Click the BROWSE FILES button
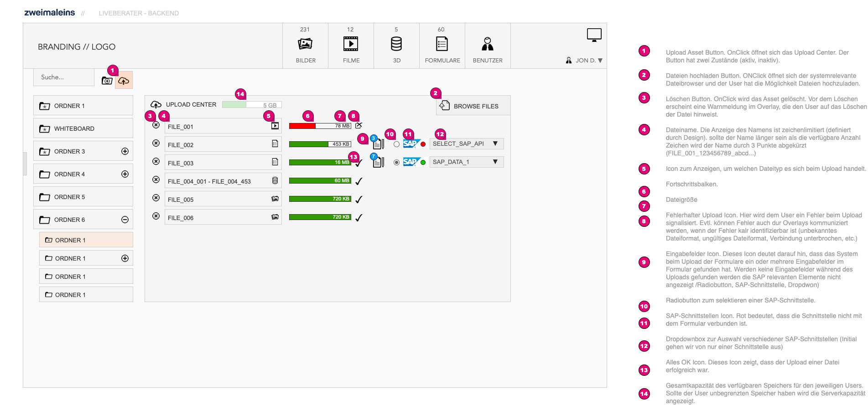This screenshot has height=405, width=868. tap(473, 106)
